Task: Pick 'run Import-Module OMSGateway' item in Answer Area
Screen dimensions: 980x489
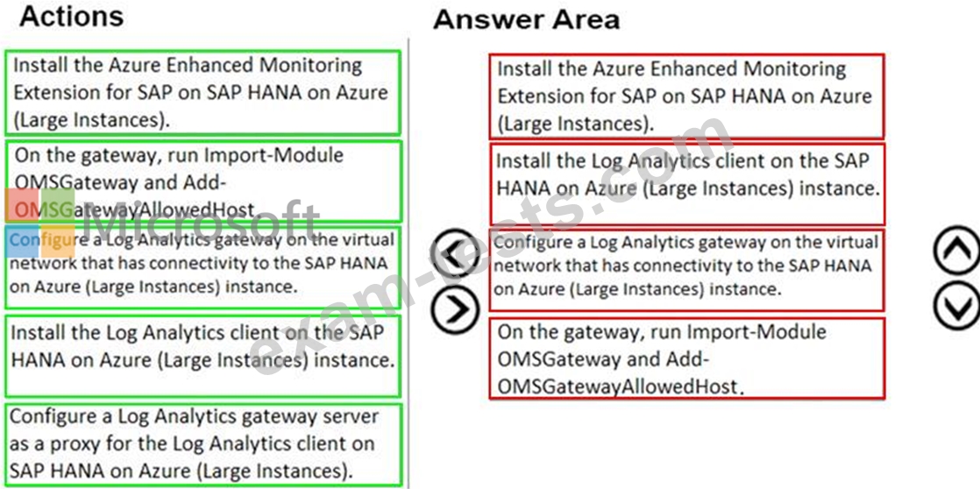Action: [686, 358]
